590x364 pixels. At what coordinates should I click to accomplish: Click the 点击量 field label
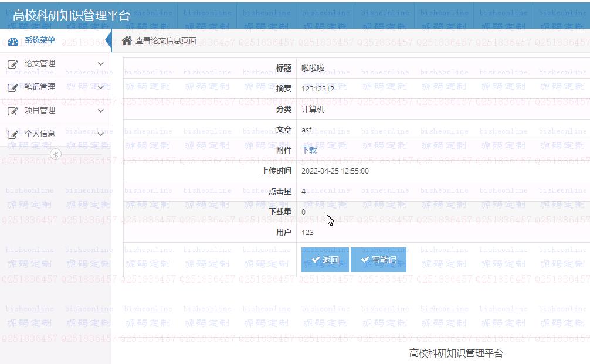pyautogui.click(x=280, y=192)
